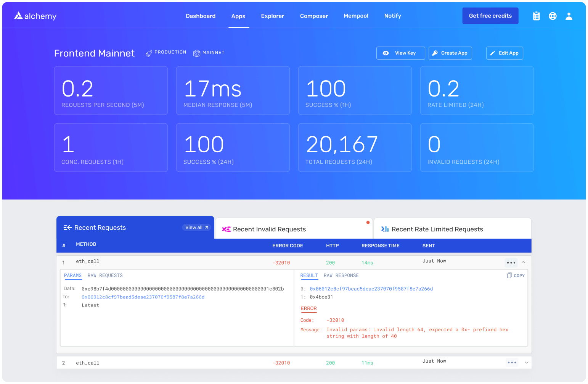This screenshot has height=384, width=588.
Task: Click Get free credits button
Action: pos(490,16)
